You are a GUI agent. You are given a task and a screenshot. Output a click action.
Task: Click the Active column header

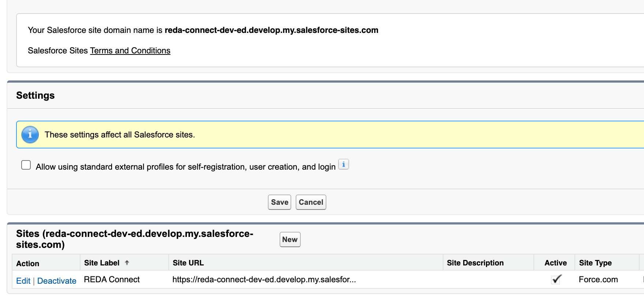(x=555, y=263)
